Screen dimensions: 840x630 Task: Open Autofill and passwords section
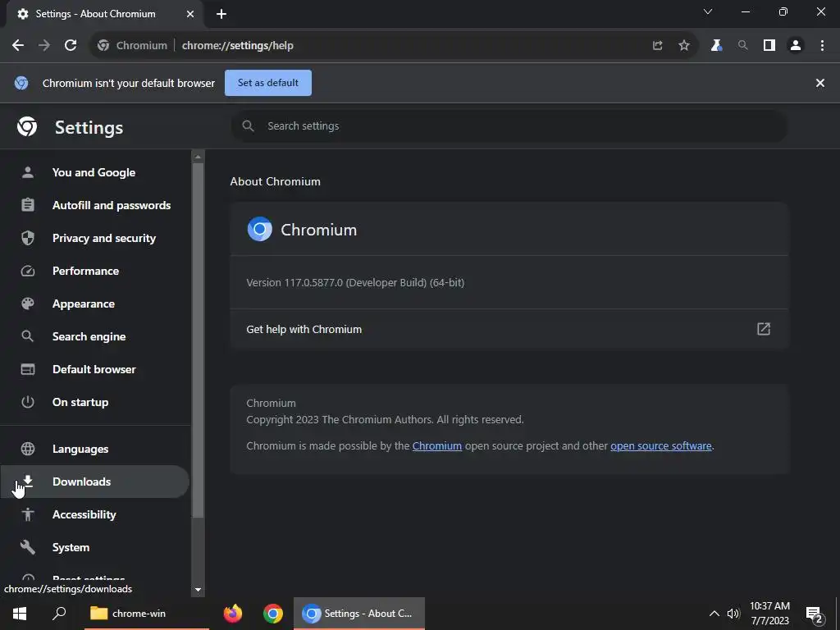point(112,205)
